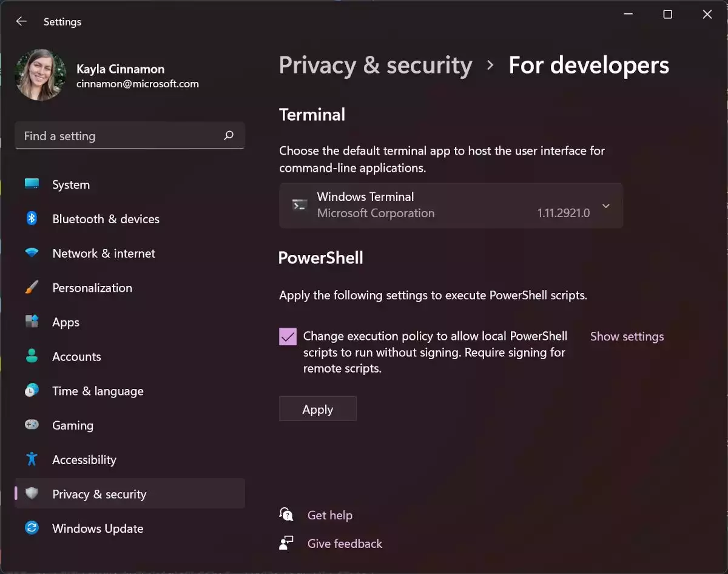The width and height of the screenshot is (728, 574).
Task: Select the Windows Update refresh icon
Action: coord(32,528)
